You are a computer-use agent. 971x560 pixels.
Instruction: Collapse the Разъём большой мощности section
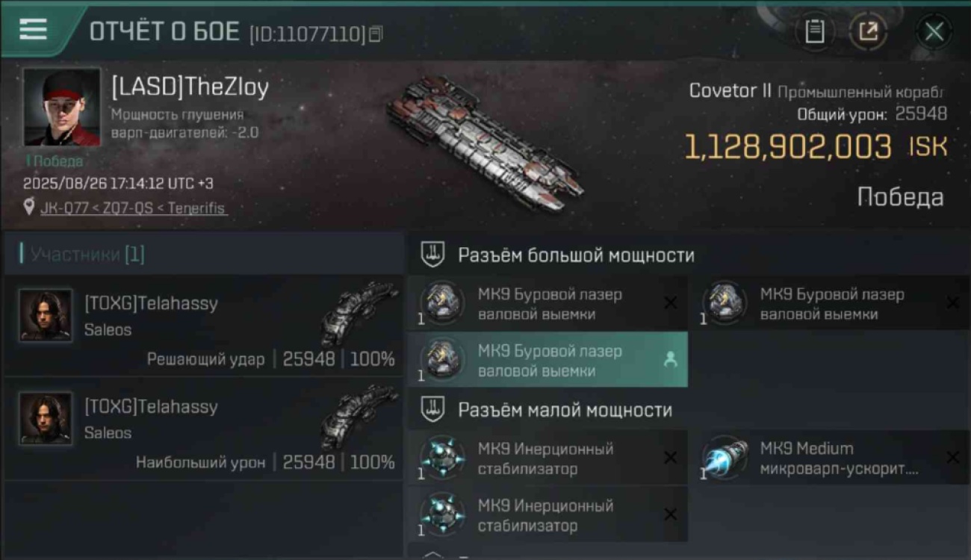click(433, 255)
